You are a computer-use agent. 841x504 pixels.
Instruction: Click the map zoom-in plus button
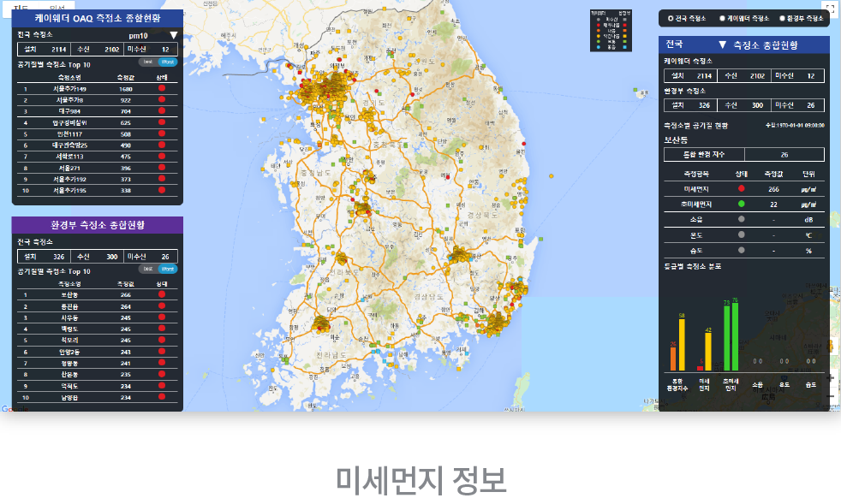tap(829, 377)
